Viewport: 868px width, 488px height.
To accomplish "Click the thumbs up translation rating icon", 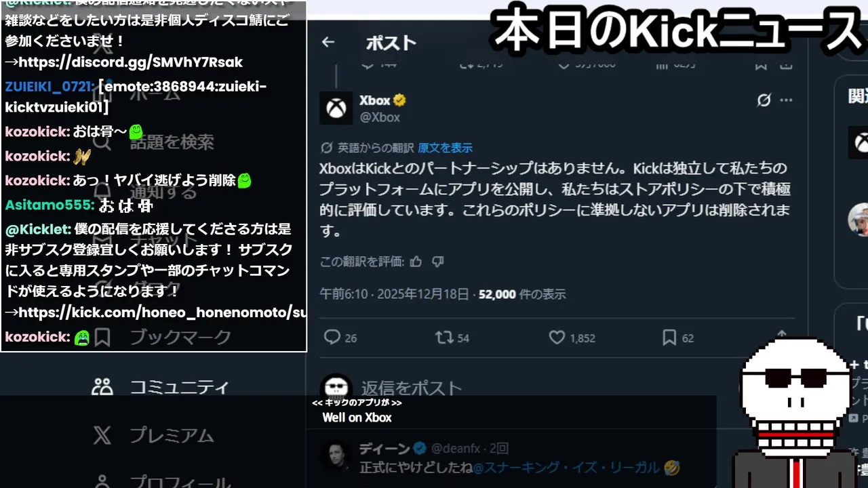I will 416,262.
